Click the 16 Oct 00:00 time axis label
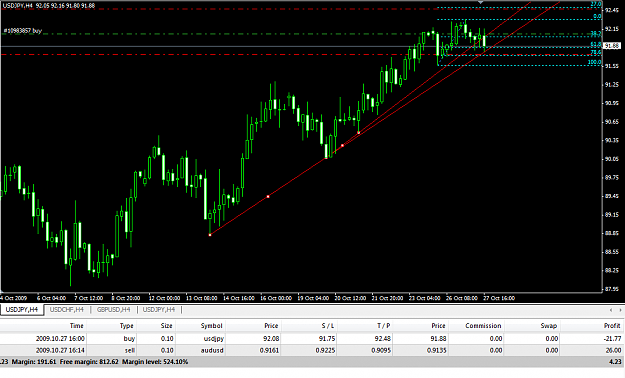 pos(276,298)
